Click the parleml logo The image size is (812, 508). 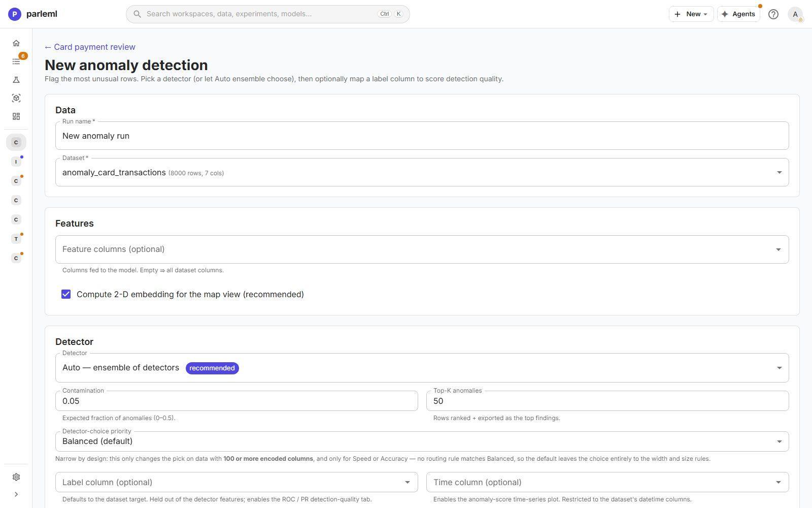tap(33, 14)
